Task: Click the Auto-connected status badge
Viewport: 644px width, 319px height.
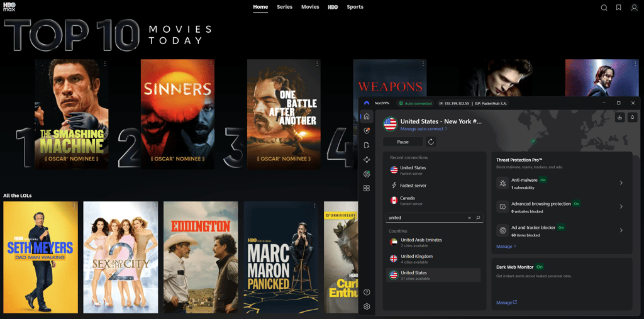Action: tap(415, 103)
